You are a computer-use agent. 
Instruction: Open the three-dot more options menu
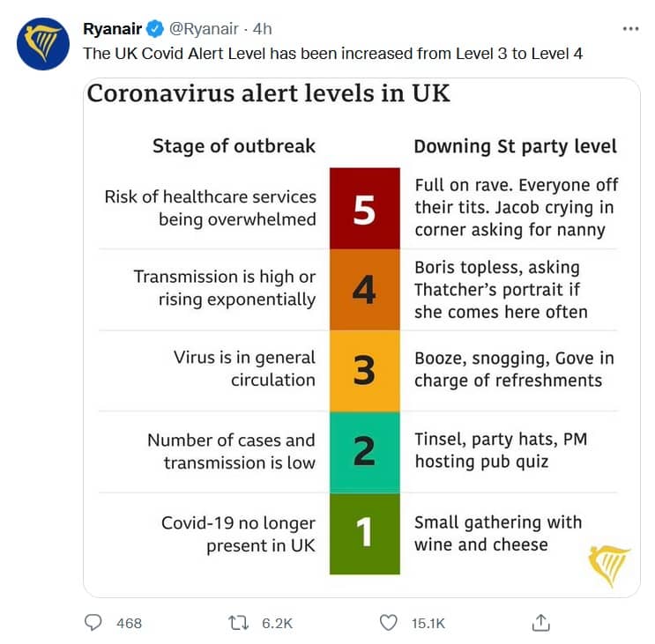630,29
